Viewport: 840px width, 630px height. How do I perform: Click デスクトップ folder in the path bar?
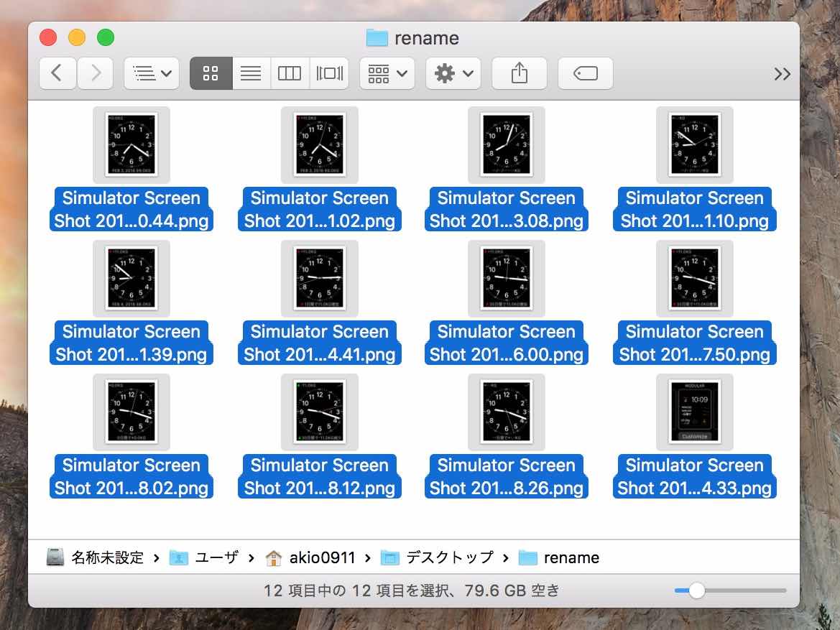pos(437,557)
